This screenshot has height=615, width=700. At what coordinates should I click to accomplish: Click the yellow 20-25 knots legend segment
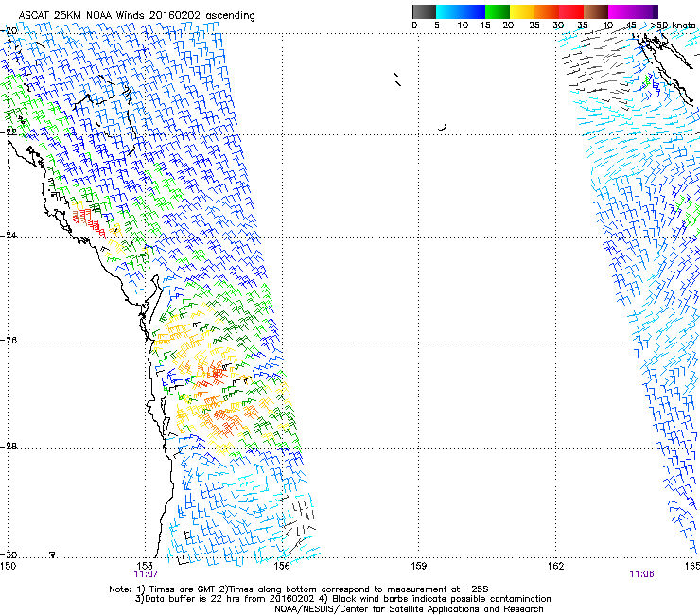point(522,11)
